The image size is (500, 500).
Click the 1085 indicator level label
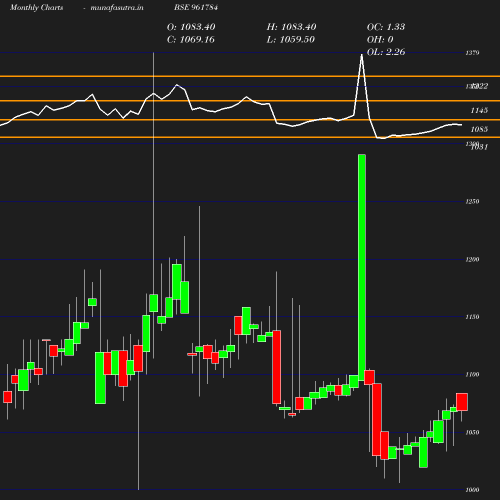pos(479,129)
